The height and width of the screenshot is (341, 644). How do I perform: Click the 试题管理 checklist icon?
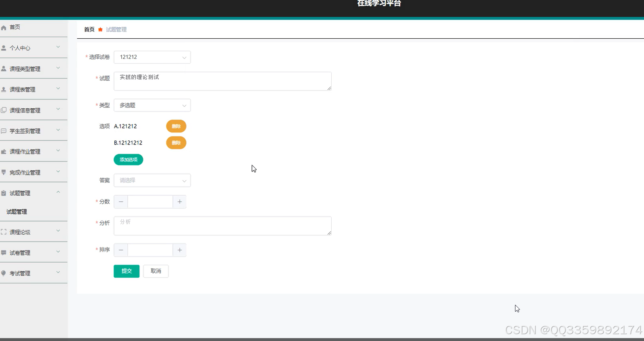coord(4,193)
